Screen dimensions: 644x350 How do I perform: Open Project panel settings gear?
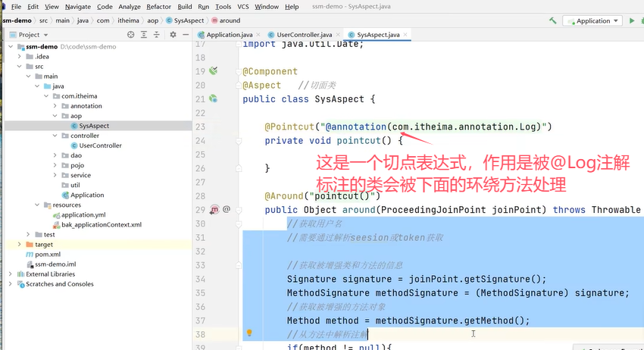pyautogui.click(x=173, y=35)
